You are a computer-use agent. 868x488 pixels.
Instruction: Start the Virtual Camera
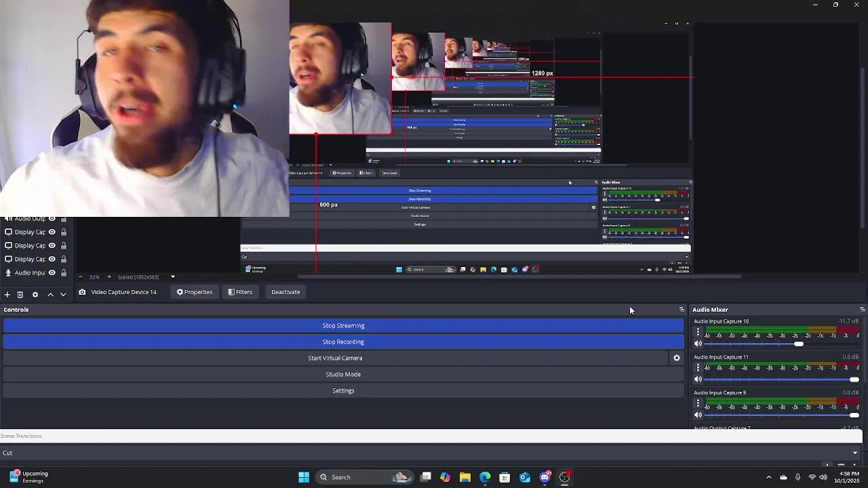click(x=335, y=358)
